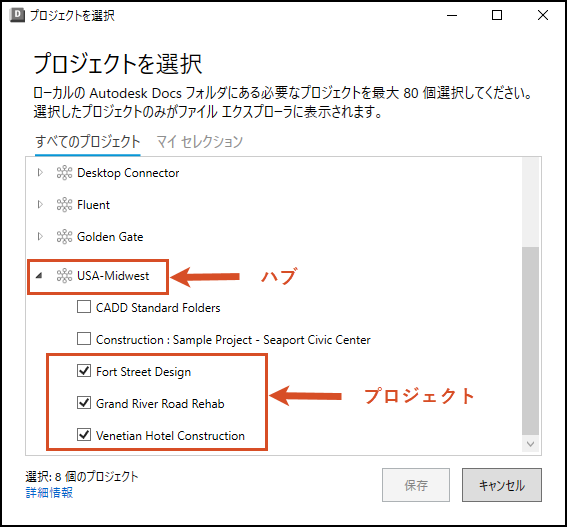Screen dimensions: 567x527
Task: Click the 保存 button
Action: pyautogui.click(x=416, y=485)
